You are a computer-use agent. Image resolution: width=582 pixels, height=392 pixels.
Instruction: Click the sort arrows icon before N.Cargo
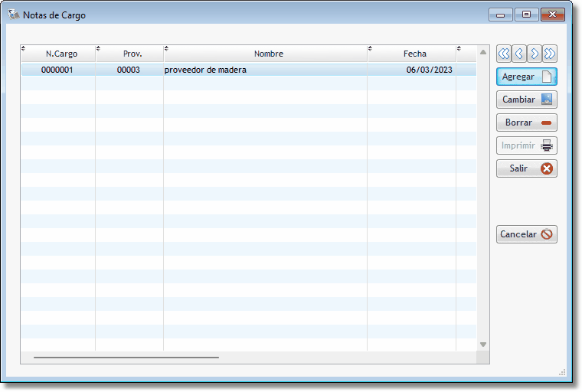[23, 48]
